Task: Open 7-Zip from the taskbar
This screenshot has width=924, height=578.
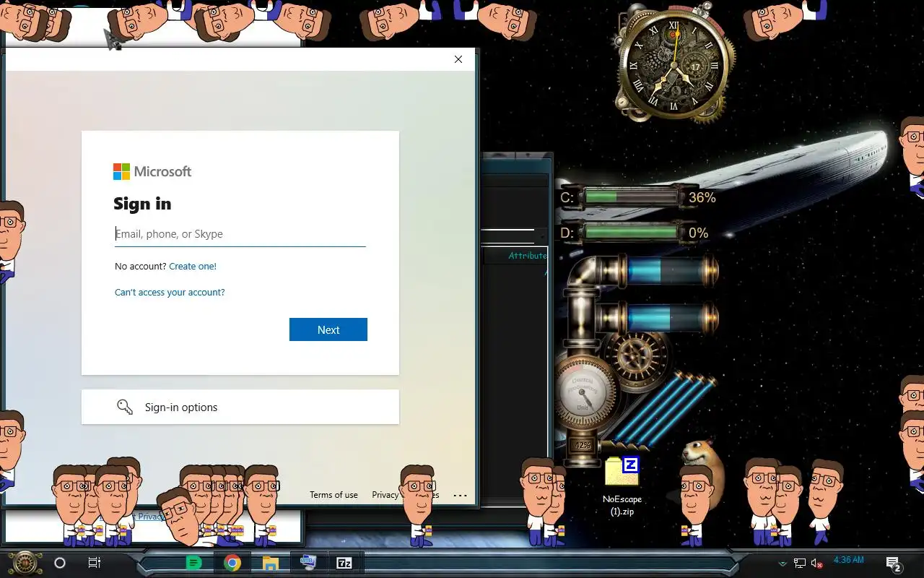Action: [x=344, y=563]
